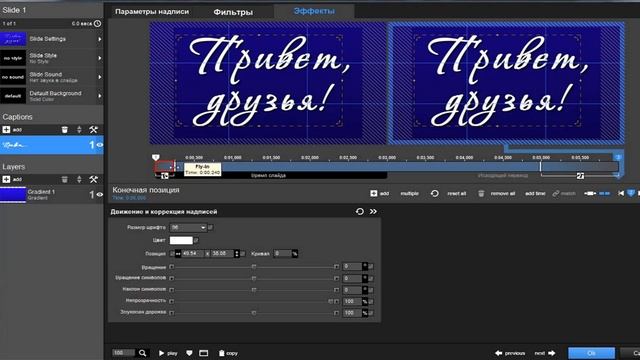Click the remove all button label

tap(503, 193)
